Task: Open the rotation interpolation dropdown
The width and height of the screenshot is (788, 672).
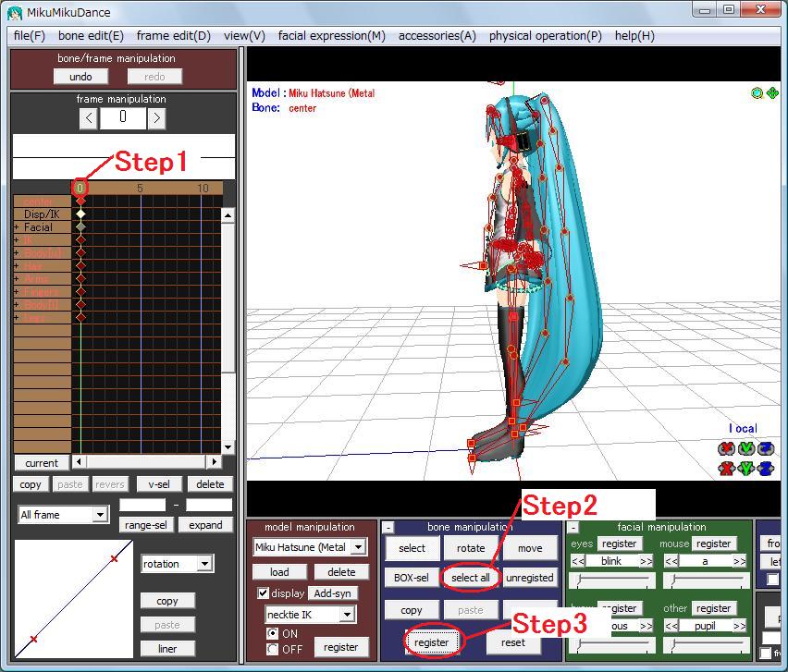Action: pos(204,564)
